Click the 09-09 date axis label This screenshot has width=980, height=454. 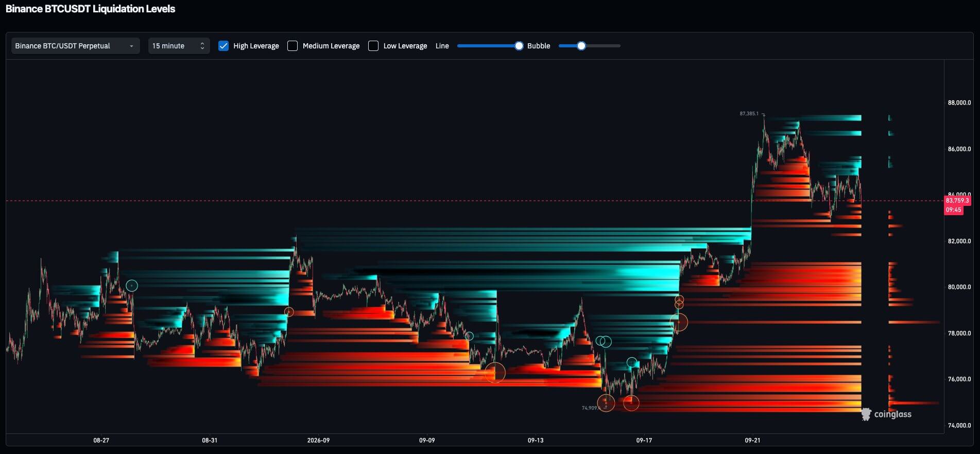click(x=427, y=440)
